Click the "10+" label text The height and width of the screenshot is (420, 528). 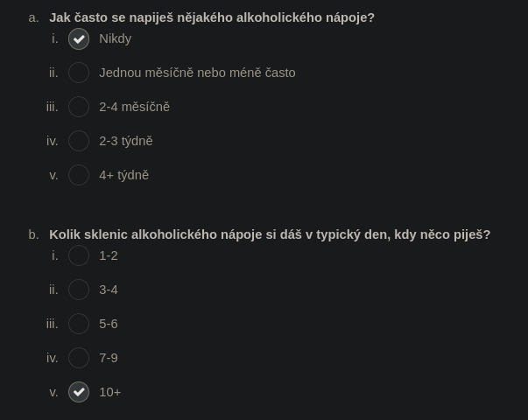coord(109,392)
